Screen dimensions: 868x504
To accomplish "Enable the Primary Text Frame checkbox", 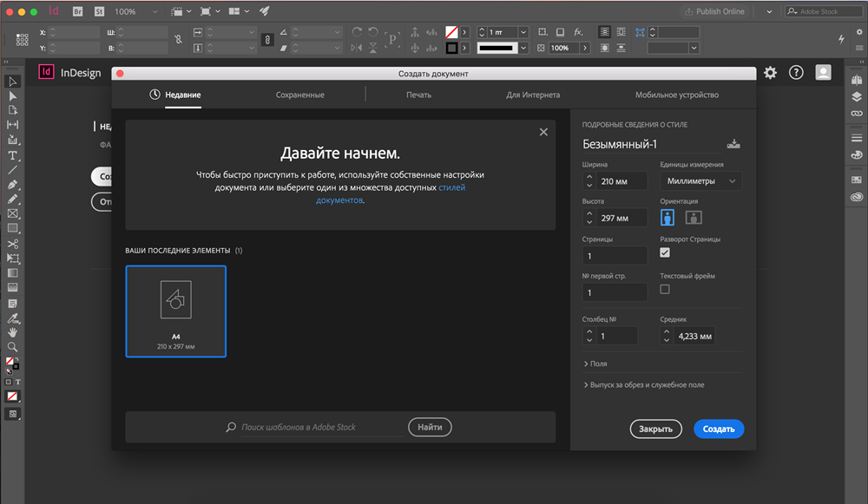I will [665, 290].
